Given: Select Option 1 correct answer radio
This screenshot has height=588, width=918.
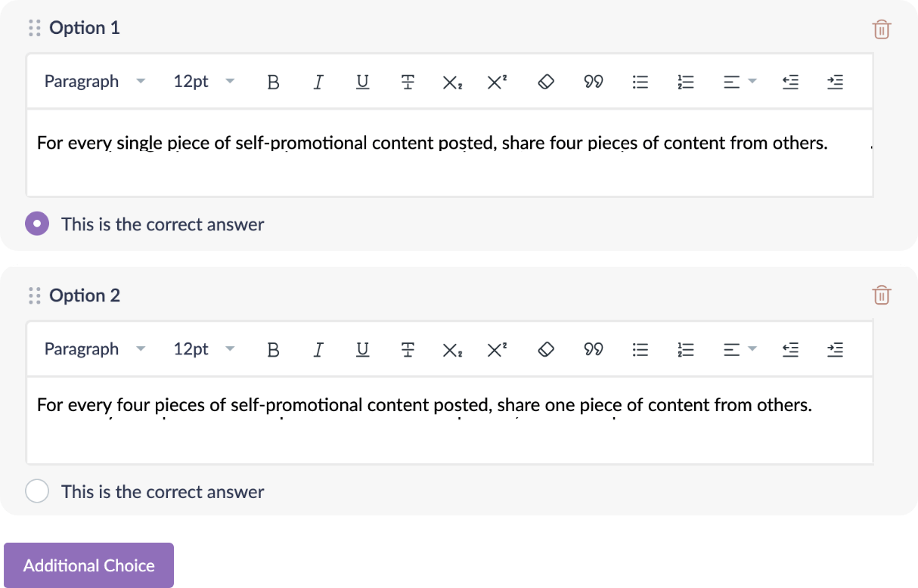Looking at the screenshot, I should pos(37,224).
